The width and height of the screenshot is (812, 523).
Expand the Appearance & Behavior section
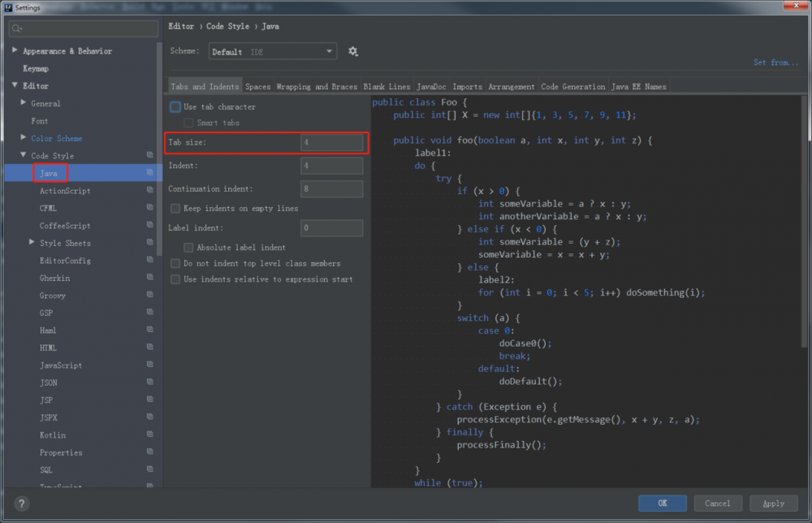15,51
